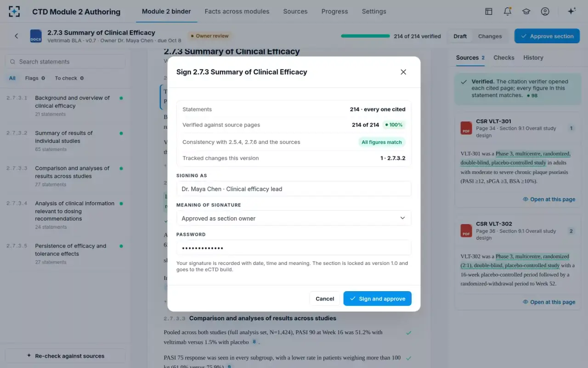Open the layout panel icon in top bar
Screen dimensions: 588x368
coord(489,11)
